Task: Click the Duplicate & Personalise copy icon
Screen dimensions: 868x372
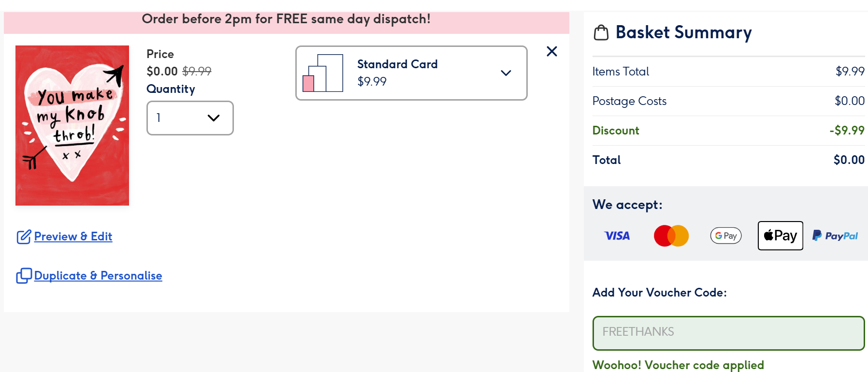Action: pyautogui.click(x=24, y=276)
